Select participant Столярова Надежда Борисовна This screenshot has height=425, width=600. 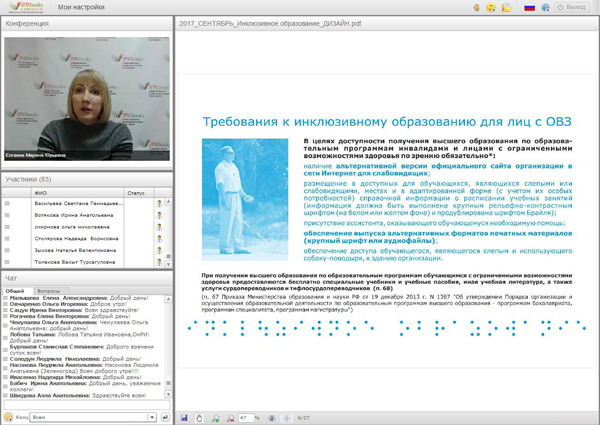click(x=76, y=239)
